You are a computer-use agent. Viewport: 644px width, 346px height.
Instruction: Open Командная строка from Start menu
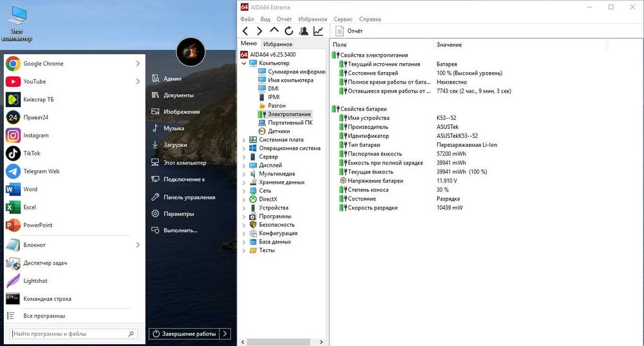click(x=74, y=299)
